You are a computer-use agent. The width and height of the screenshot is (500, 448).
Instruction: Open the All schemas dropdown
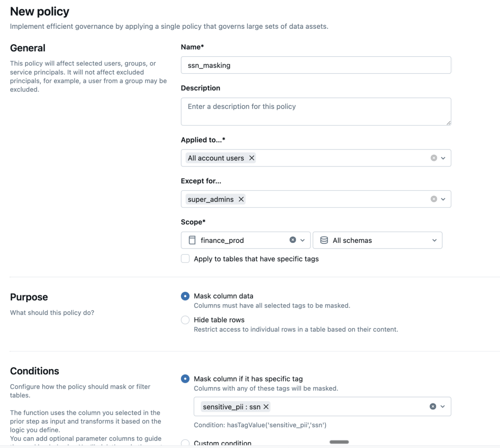[435, 240]
